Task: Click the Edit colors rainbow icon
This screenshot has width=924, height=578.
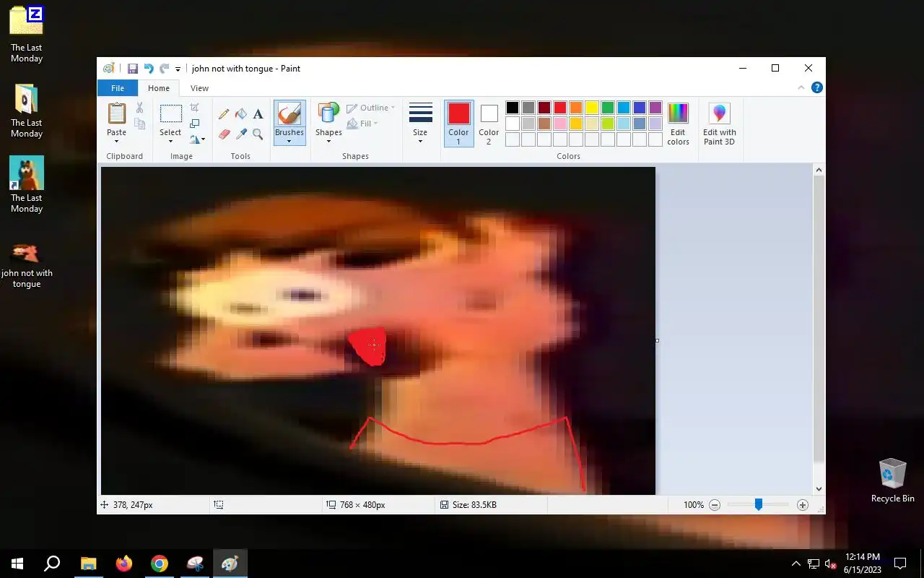Action: (678, 113)
